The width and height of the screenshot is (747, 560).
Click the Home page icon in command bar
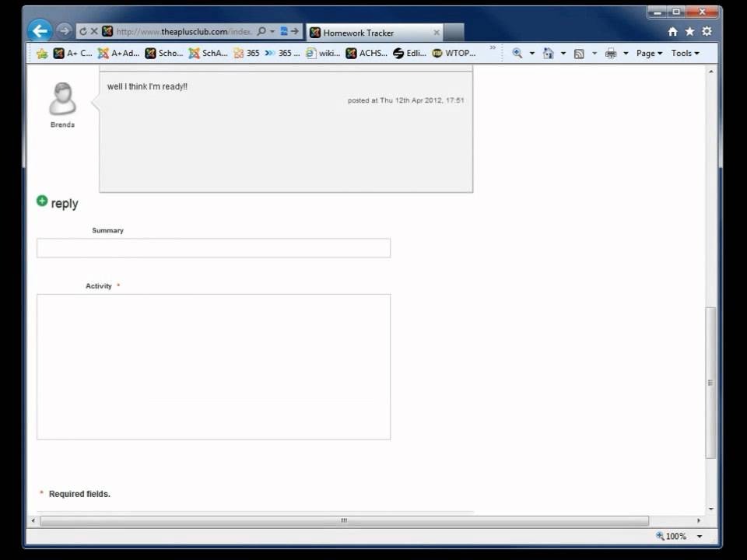549,54
